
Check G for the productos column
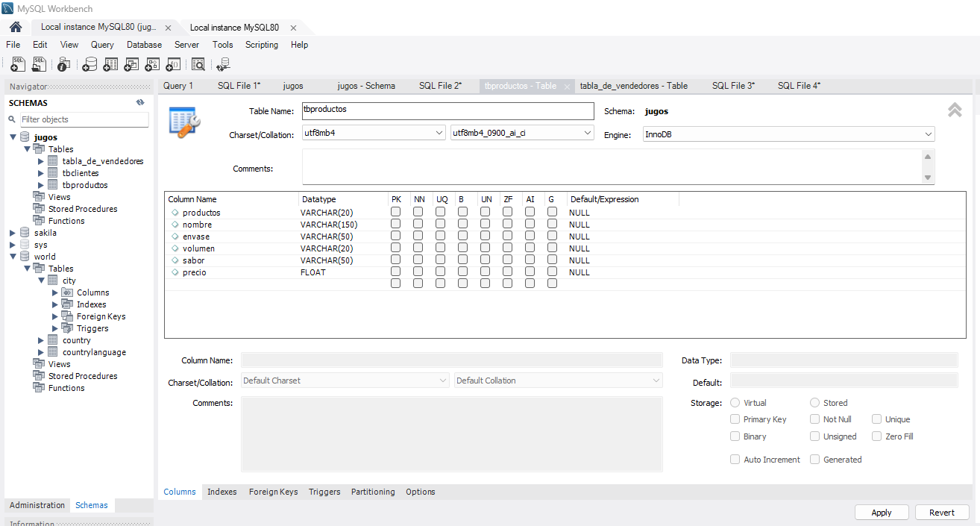pos(552,212)
